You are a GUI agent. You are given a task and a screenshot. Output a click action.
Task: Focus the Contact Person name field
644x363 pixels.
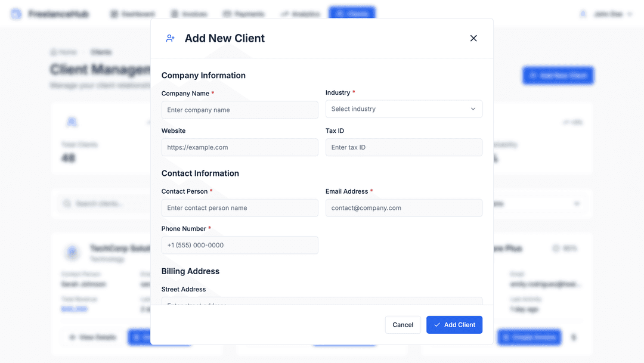point(240,208)
